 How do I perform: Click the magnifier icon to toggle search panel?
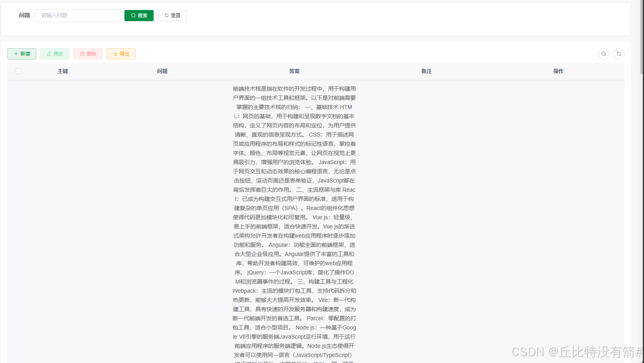(603, 54)
